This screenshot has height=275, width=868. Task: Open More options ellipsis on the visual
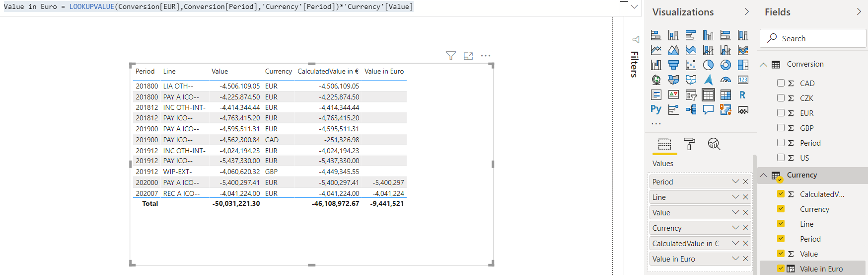(x=486, y=56)
